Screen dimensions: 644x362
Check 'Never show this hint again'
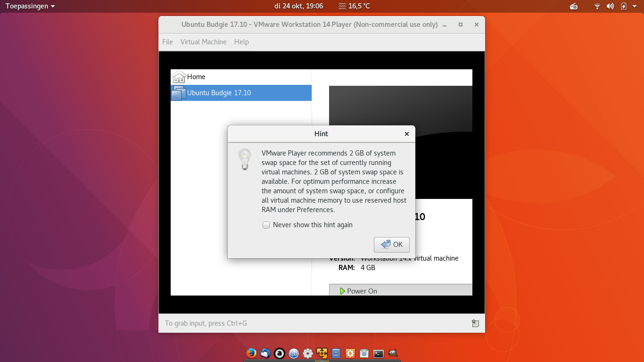(266, 225)
